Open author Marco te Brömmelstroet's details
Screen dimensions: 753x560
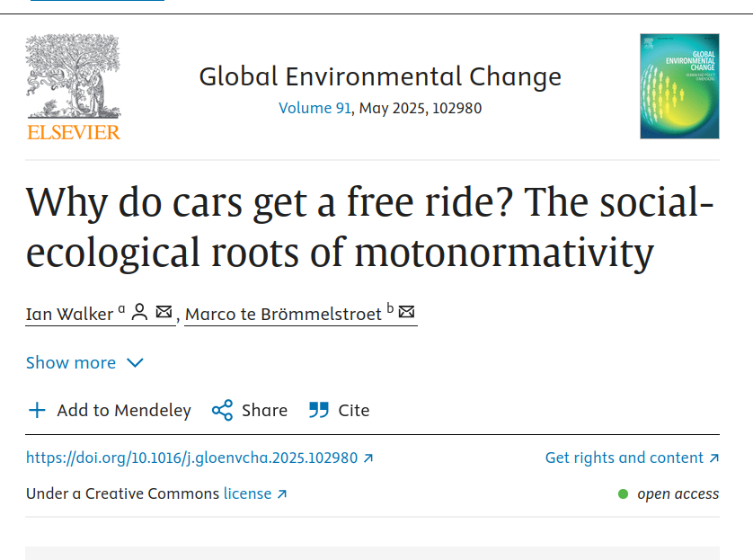pyautogui.click(x=283, y=314)
